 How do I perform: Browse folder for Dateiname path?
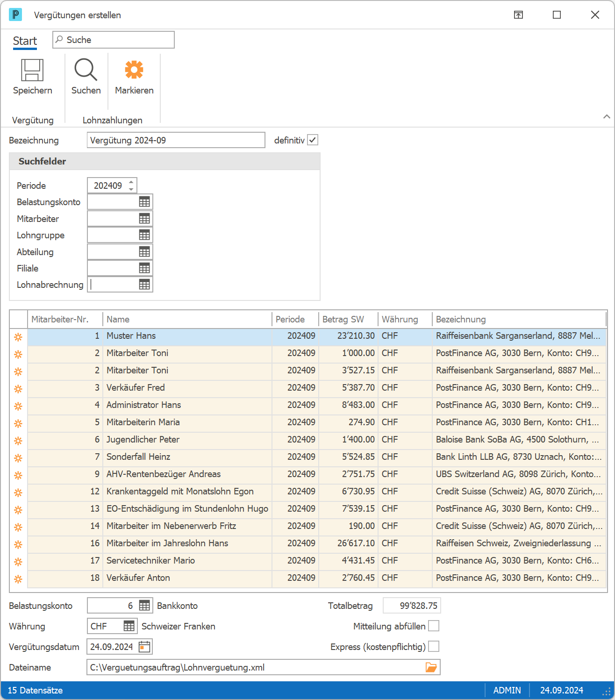pos(431,667)
